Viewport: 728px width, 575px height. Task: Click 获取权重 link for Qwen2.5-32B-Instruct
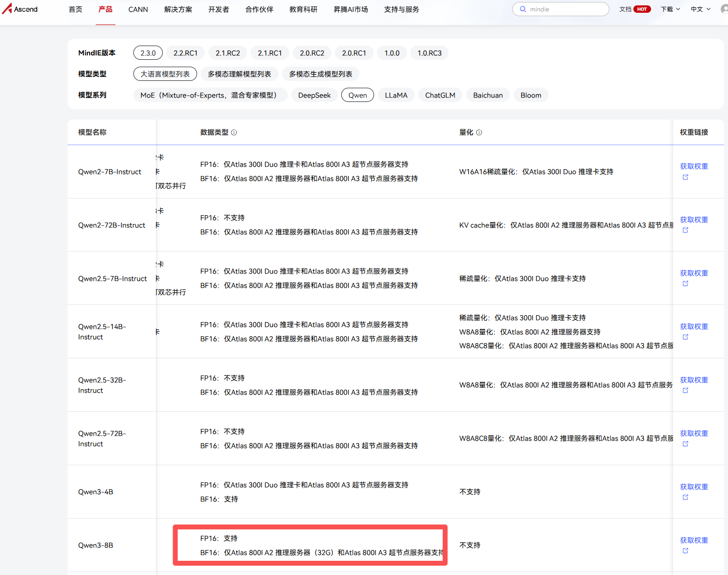[x=694, y=380]
